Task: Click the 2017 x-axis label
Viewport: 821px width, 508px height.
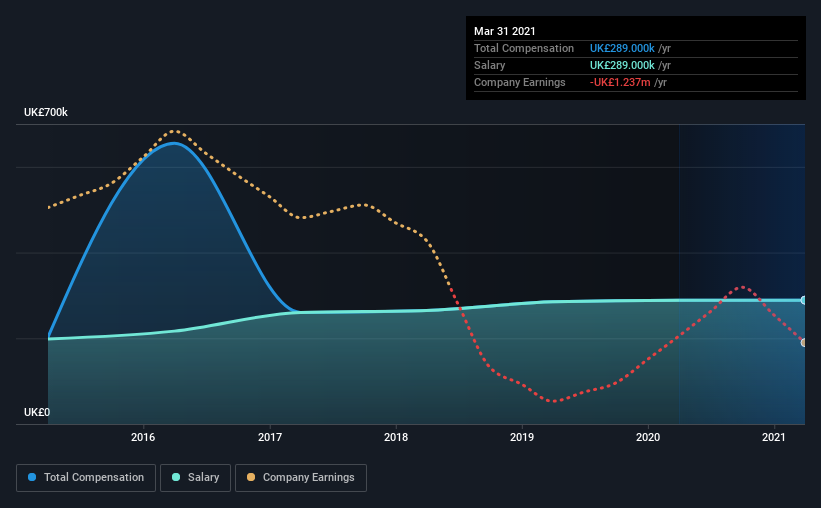Action: click(270, 437)
